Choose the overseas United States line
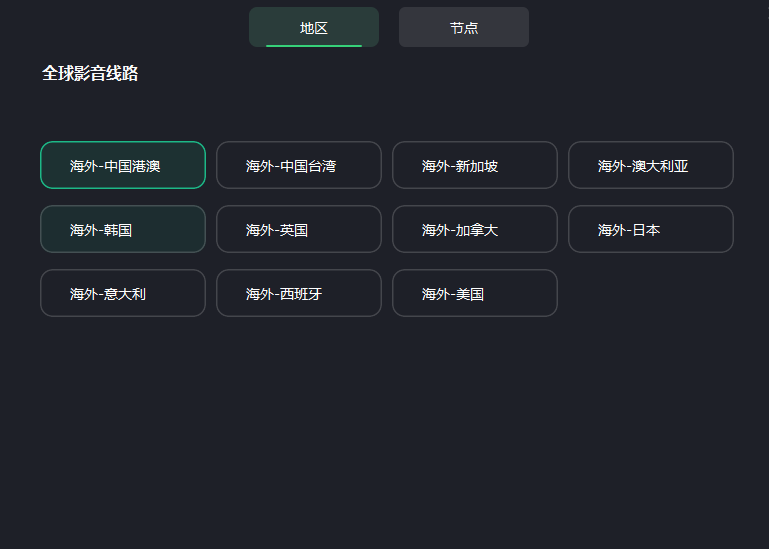Image resolution: width=769 pixels, height=549 pixels. click(x=475, y=293)
